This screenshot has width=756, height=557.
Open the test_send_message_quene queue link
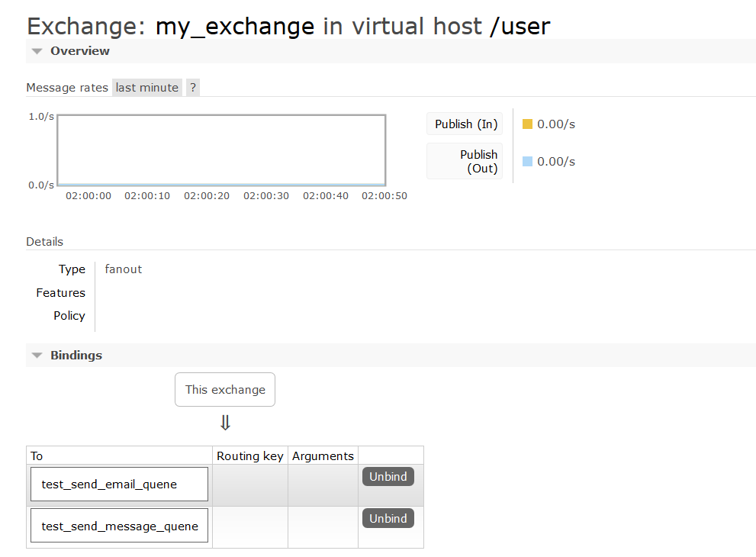click(120, 526)
